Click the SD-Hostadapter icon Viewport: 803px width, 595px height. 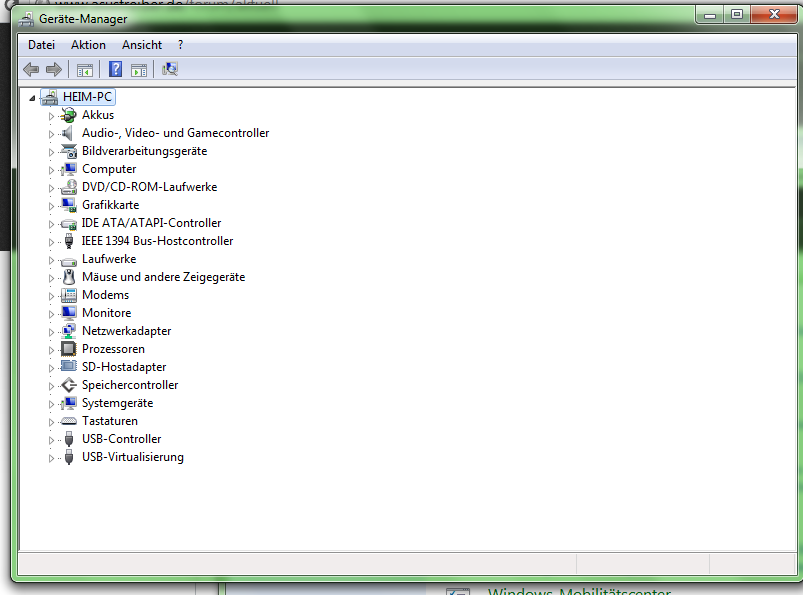(x=69, y=367)
